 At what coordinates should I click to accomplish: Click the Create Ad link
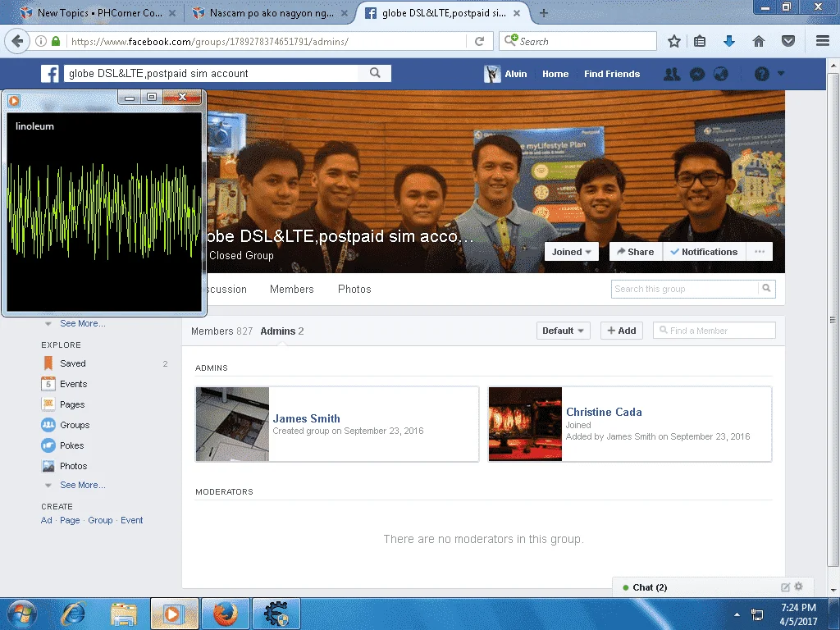[47, 520]
